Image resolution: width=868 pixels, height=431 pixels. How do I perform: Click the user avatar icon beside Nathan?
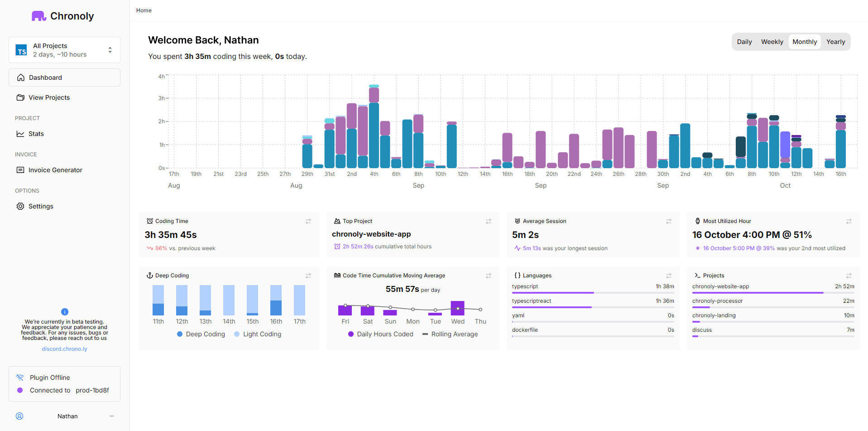pyautogui.click(x=19, y=416)
